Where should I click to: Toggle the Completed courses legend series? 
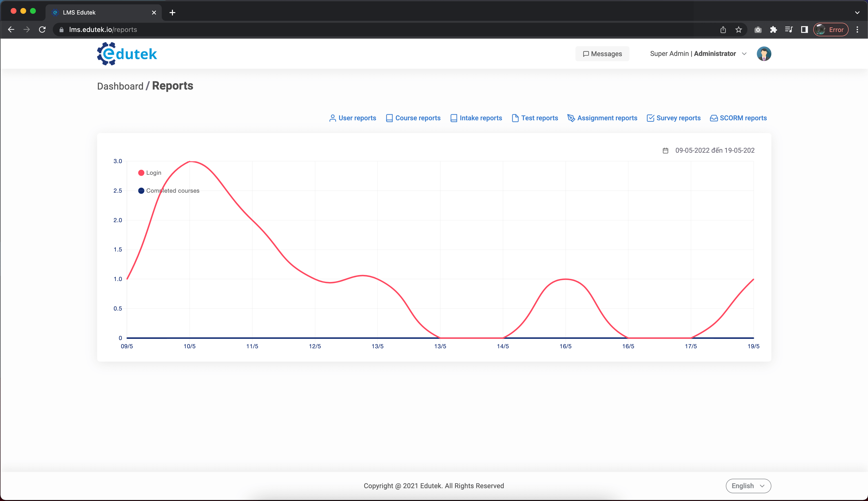[169, 191]
